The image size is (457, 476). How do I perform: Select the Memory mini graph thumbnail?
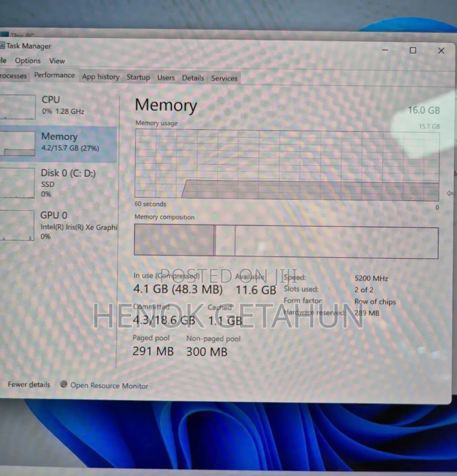click(18, 144)
